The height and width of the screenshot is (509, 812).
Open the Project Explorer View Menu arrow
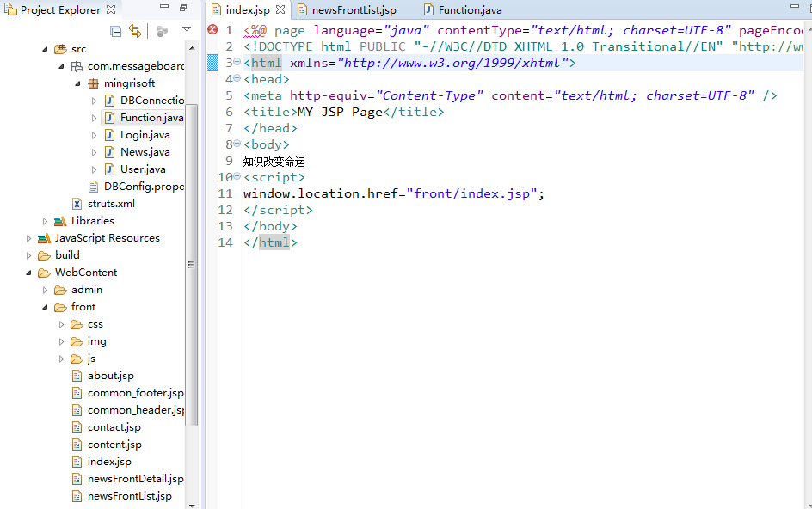point(187,29)
